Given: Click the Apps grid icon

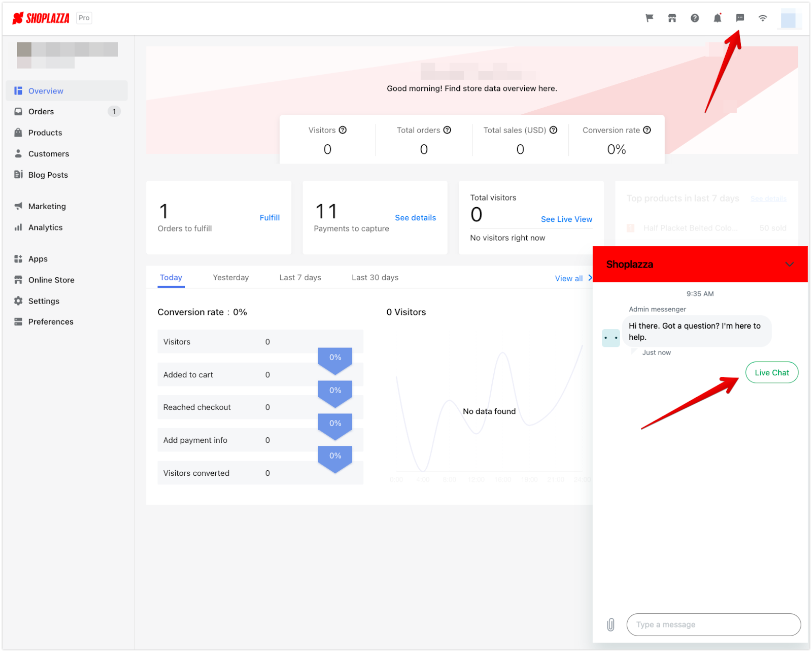Looking at the screenshot, I should click(18, 259).
